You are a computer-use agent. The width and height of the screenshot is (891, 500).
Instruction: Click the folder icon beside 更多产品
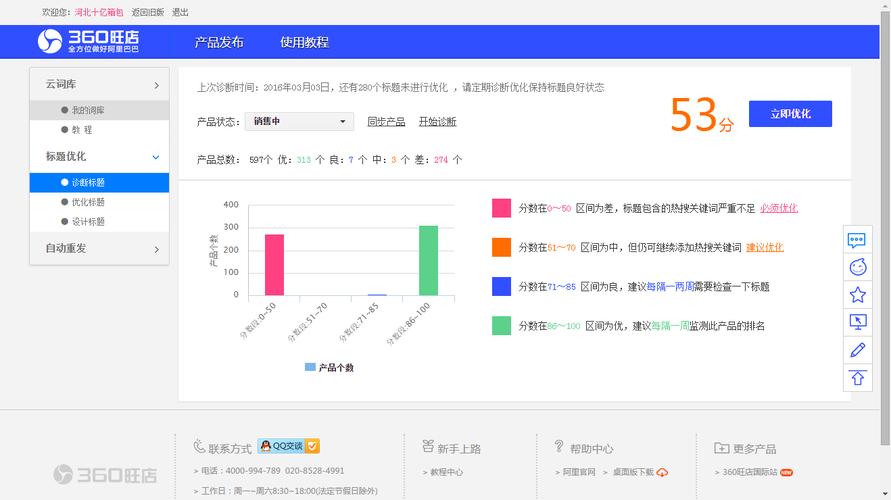(x=721, y=448)
